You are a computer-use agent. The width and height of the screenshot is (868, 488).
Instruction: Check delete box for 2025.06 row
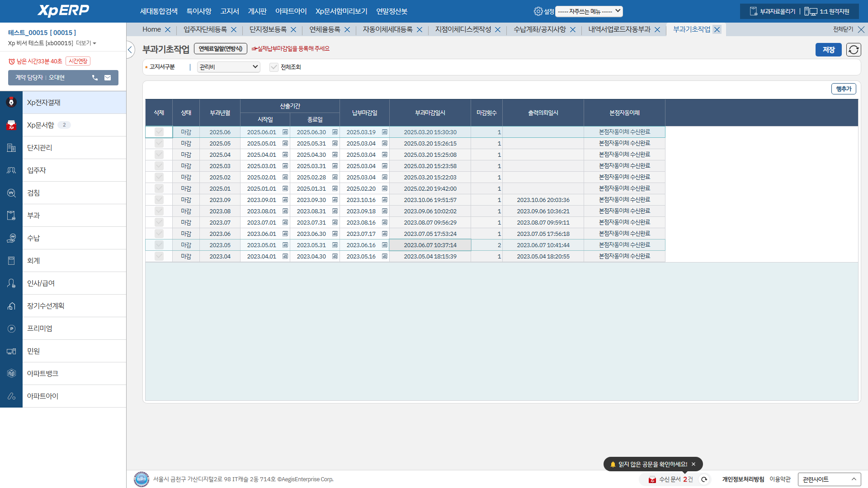pyautogui.click(x=159, y=132)
